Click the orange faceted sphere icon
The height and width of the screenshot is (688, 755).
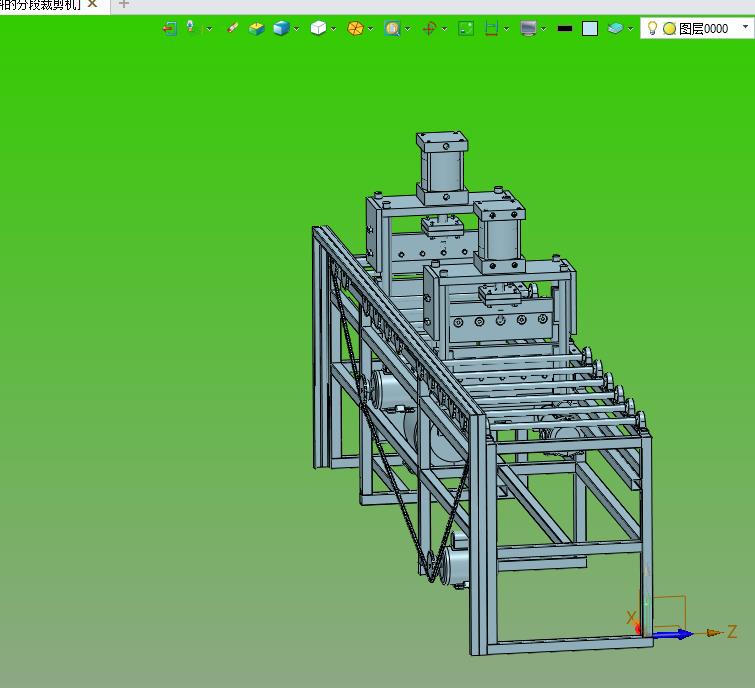click(355, 28)
